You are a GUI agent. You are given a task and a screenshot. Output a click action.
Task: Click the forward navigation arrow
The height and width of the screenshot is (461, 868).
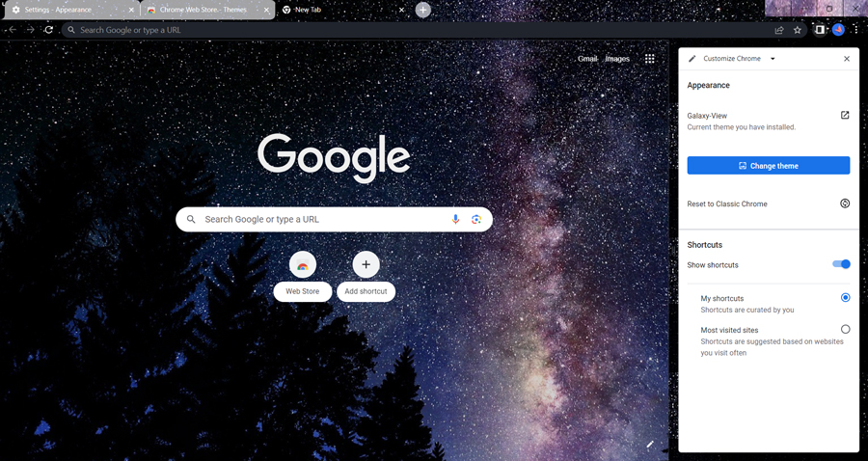coord(31,30)
